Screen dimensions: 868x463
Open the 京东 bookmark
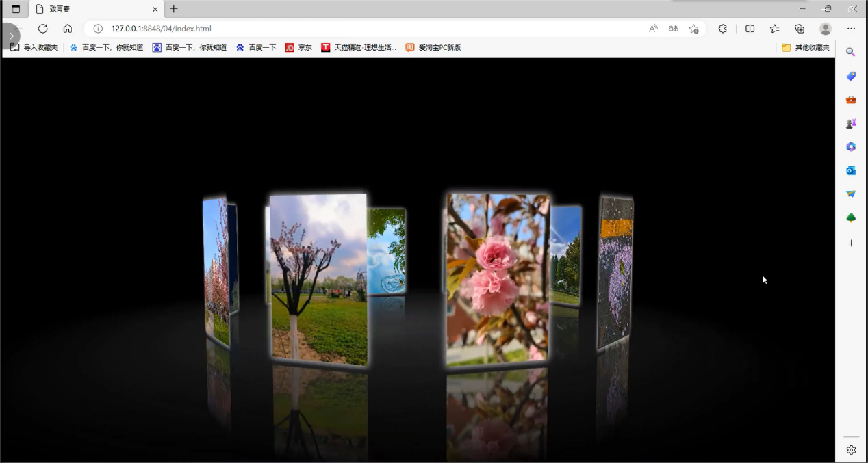click(298, 48)
